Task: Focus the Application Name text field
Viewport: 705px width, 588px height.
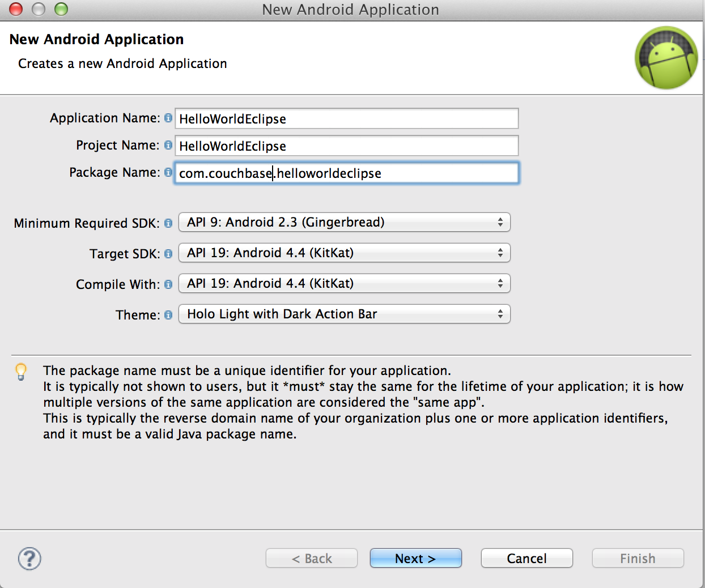Action: tap(346, 118)
